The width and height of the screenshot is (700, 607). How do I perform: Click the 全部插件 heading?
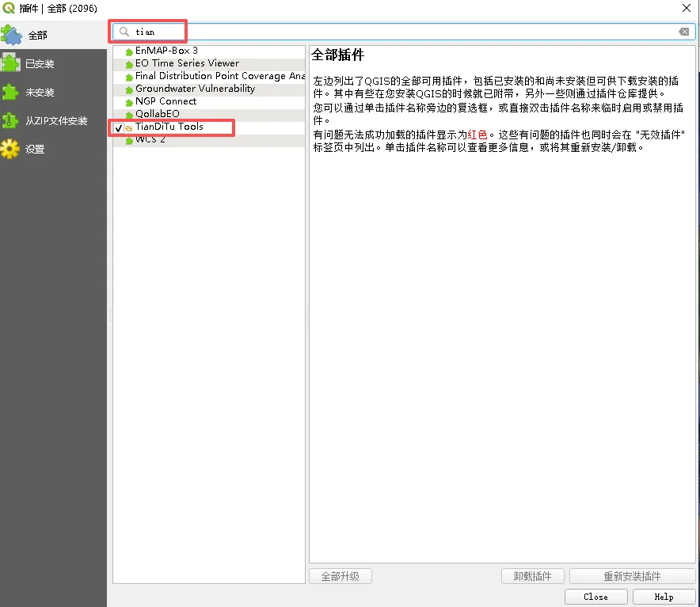tap(338, 55)
